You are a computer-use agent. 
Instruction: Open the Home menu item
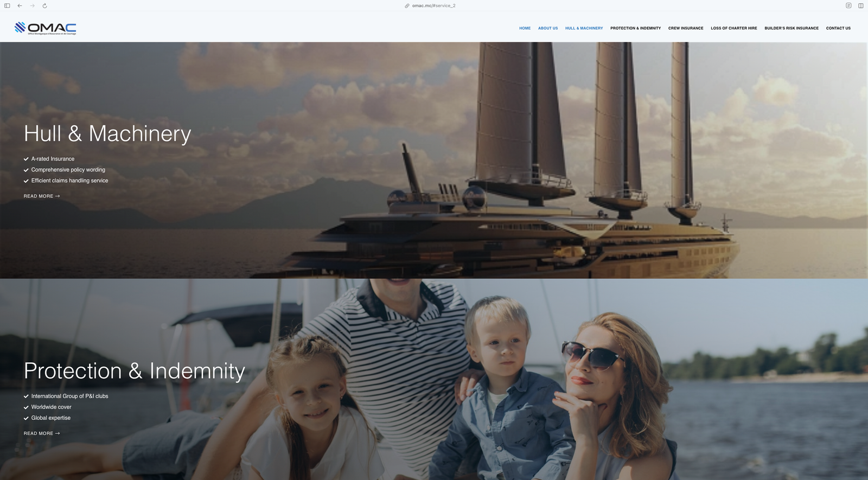(525, 28)
